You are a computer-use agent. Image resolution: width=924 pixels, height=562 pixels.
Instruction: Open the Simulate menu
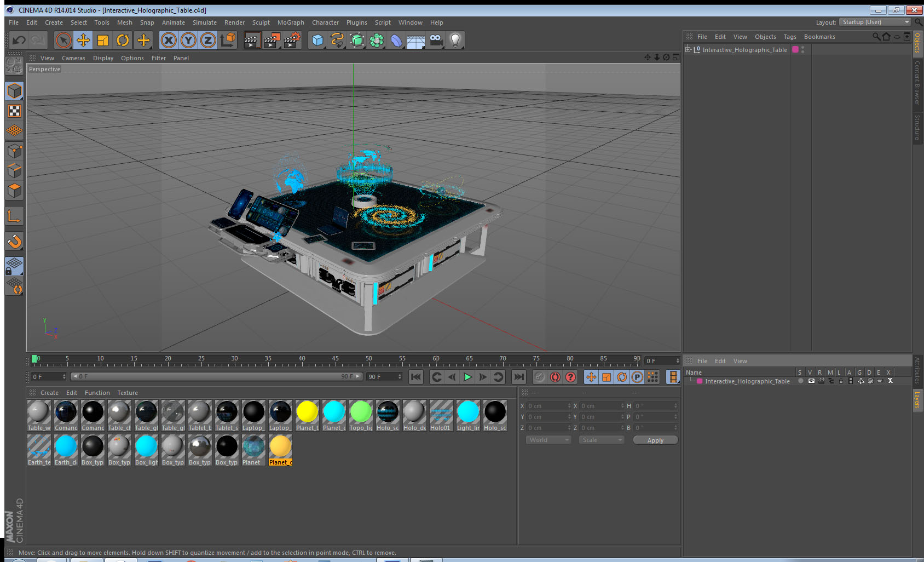point(204,22)
